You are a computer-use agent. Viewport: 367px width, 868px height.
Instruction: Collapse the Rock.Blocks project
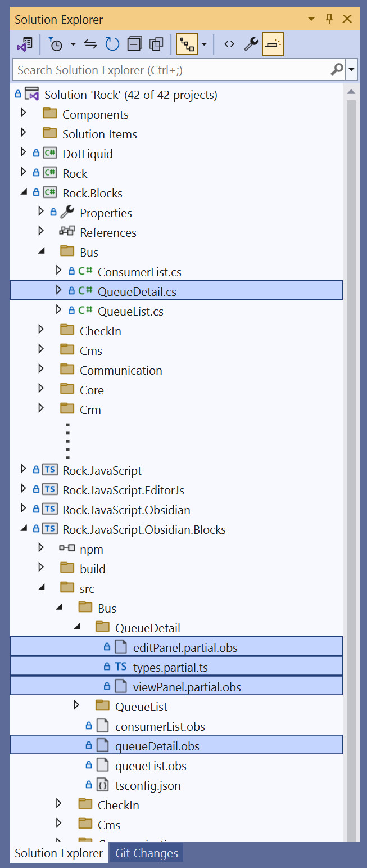coord(23,192)
